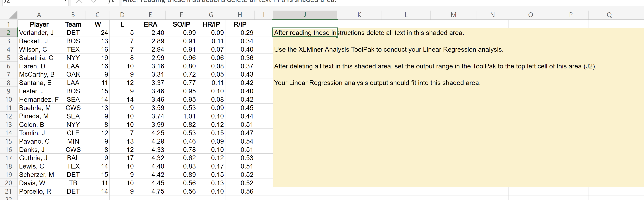Click the HR/IP header cell
Image resolution: width=644 pixels, height=200 pixels.
211,24
